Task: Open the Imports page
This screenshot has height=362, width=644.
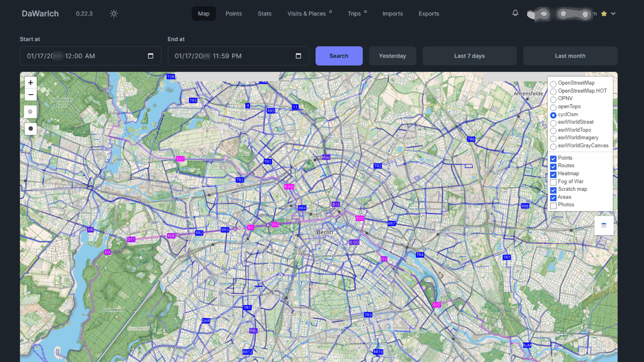Action: click(393, 14)
